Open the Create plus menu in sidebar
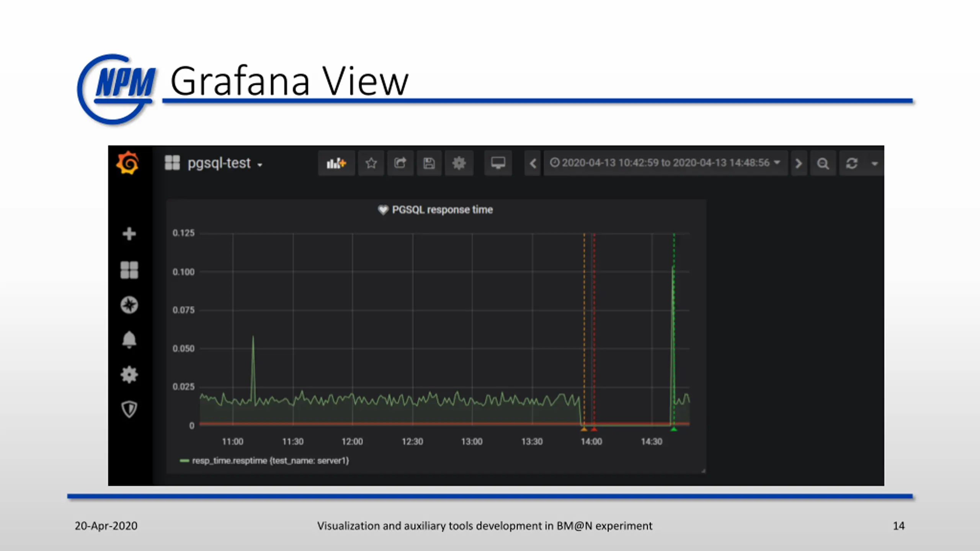 coord(129,233)
